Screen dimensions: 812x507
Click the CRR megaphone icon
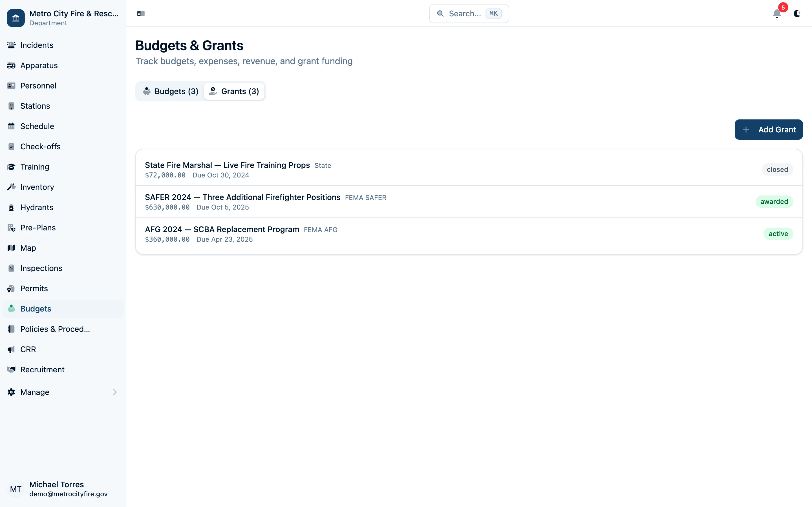[x=11, y=349]
